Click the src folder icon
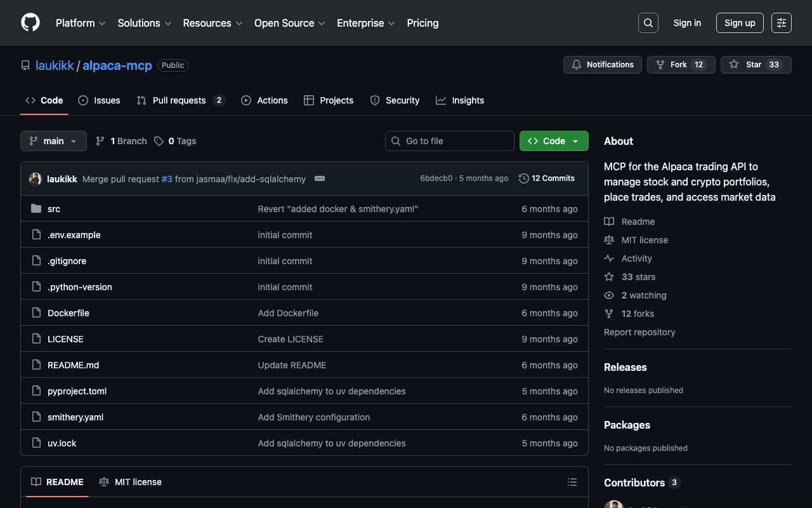Viewport: 812px width, 508px height. click(36, 209)
